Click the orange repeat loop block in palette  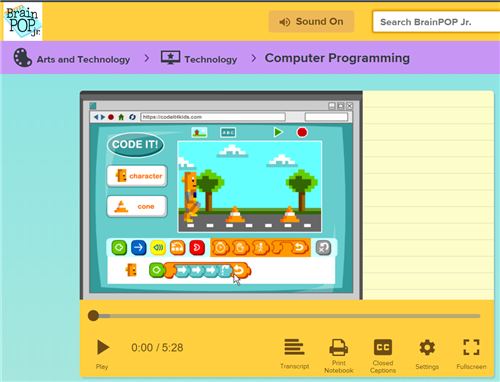click(x=291, y=248)
